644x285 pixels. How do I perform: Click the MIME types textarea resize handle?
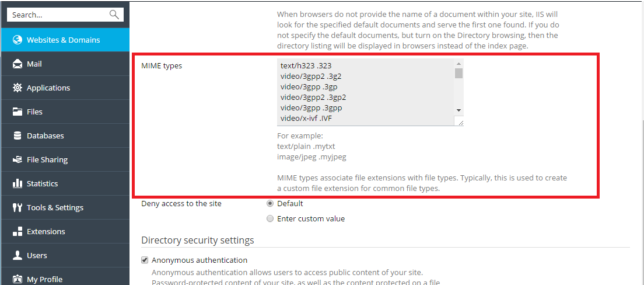click(x=460, y=122)
